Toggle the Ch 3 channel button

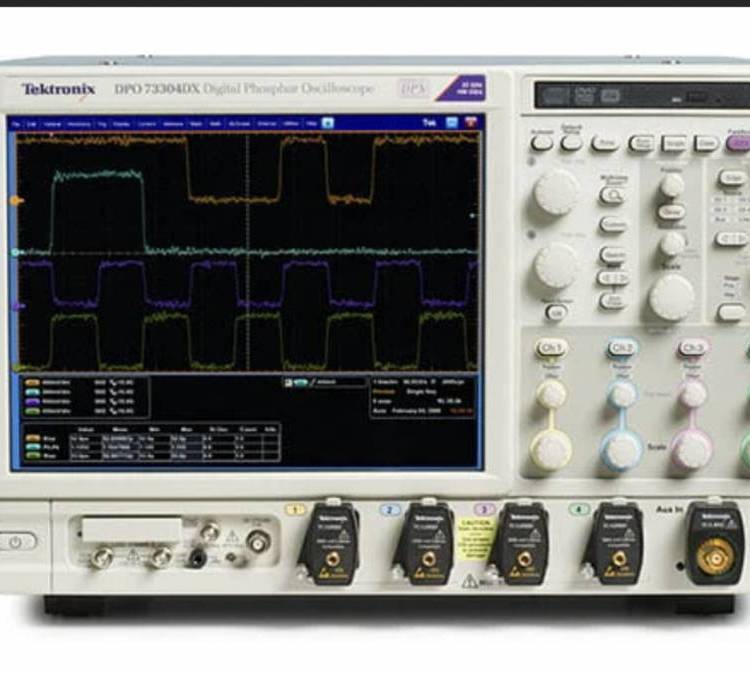tap(692, 348)
